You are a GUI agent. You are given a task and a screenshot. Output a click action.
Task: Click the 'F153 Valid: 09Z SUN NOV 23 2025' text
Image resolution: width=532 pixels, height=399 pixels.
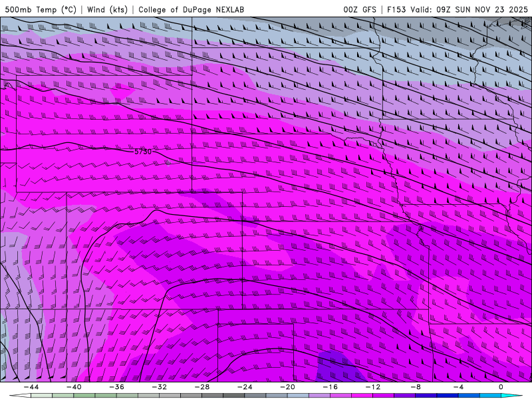[458, 9]
